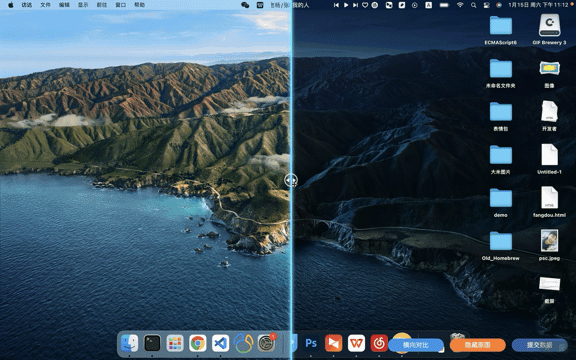The width and height of the screenshot is (576, 360).
Task: Select the ECMAScript6 folder on desktop
Action: coord(501,26)
